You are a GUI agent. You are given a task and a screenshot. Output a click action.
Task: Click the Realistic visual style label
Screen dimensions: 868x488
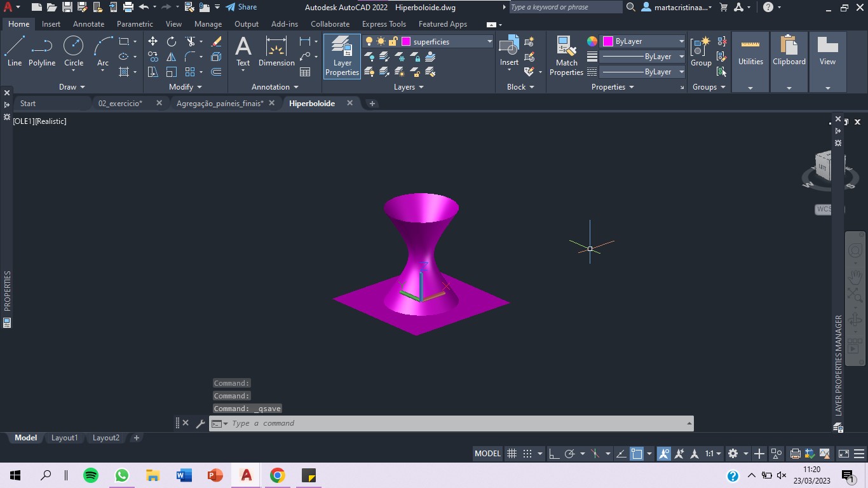(x=51, y=121)
